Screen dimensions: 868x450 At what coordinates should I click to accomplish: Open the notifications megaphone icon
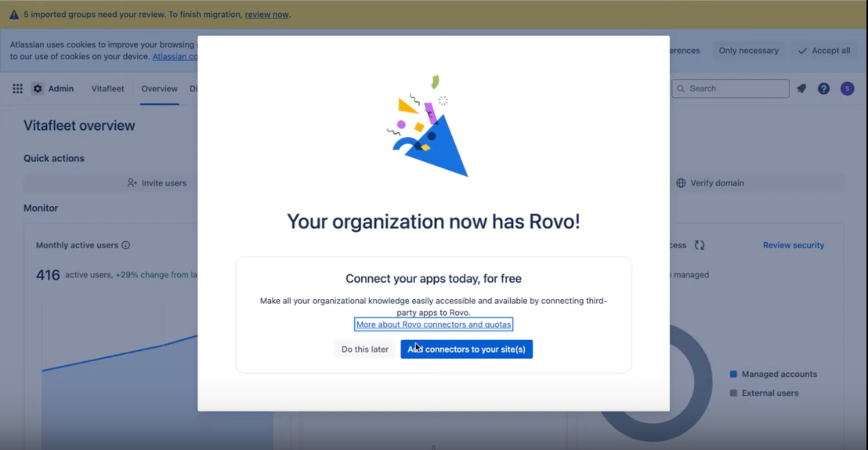802,89
